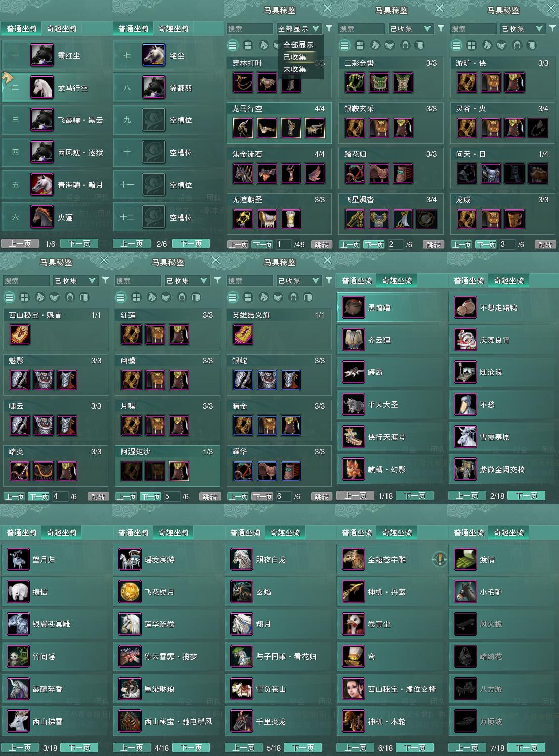Click 上一页 beside page 5/18

pos(243,748)
